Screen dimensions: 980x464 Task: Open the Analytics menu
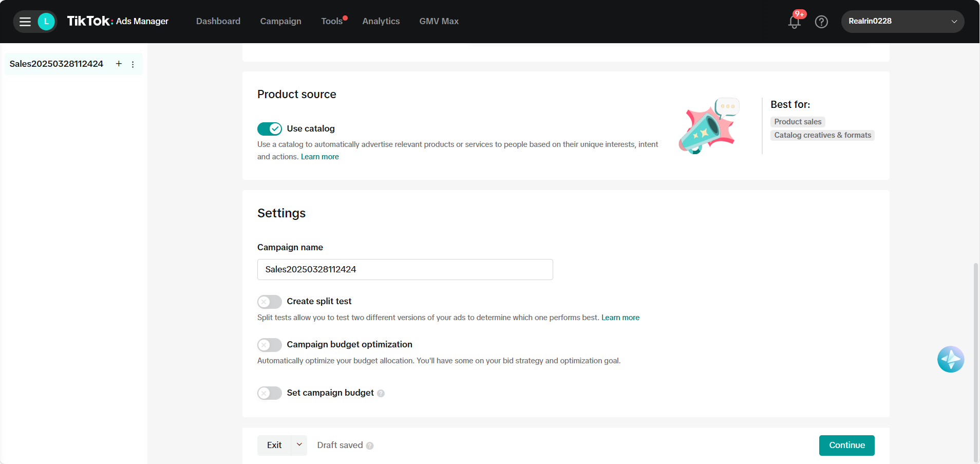381,21
